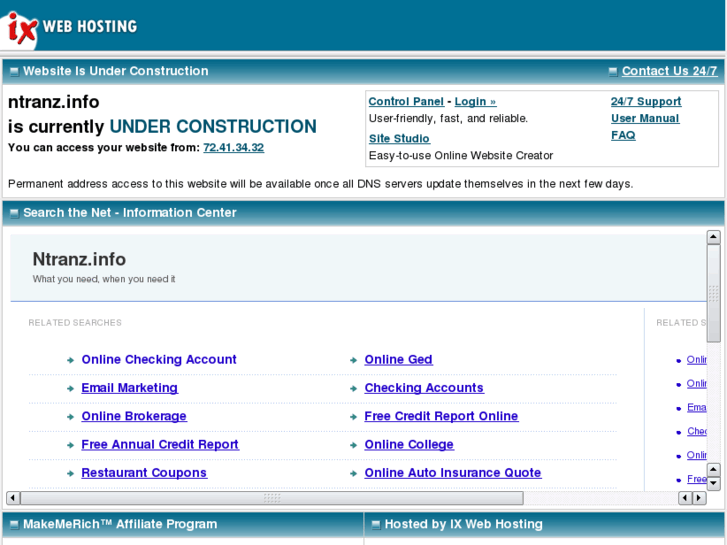Click the horizontal scrollbar thumb
Screen dimensions: 727x545
tap(272, 498)
